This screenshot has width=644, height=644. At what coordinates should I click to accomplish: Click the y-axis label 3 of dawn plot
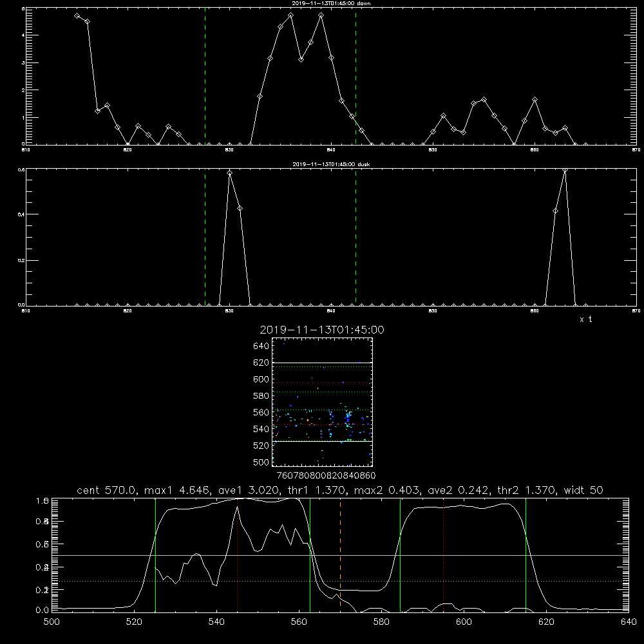pyautogui.click(x=23, y=63)
